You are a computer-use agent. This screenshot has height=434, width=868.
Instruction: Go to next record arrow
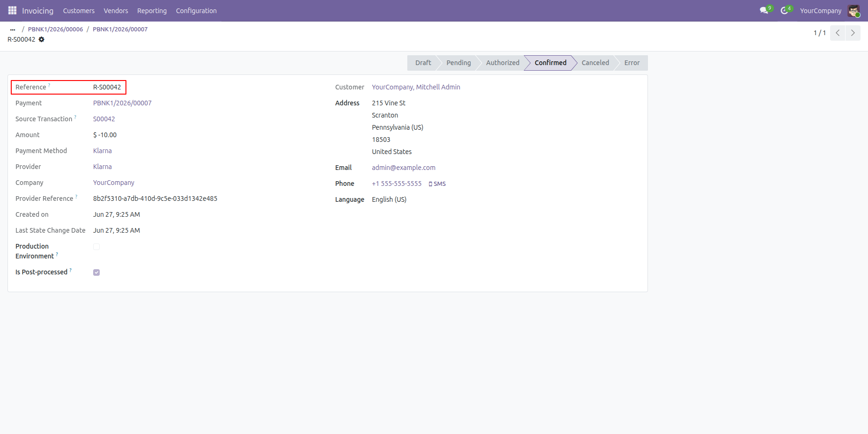click(x=853, y=33)
